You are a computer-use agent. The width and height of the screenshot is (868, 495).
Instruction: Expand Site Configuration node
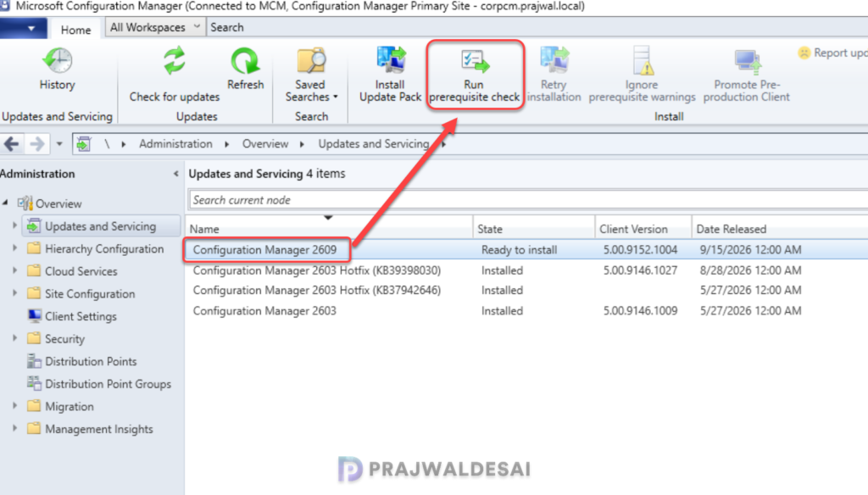(x=15, y=293)
